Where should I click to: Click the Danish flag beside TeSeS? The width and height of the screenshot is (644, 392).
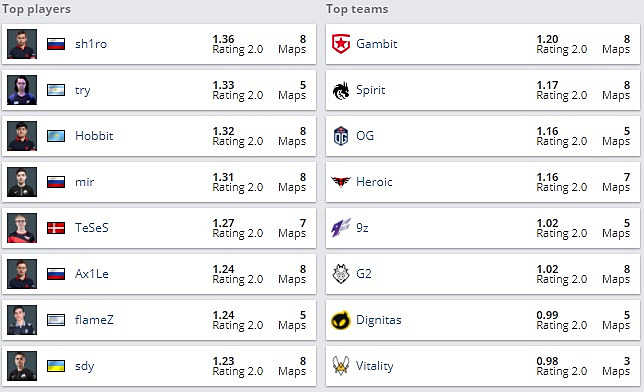point(56,228)
